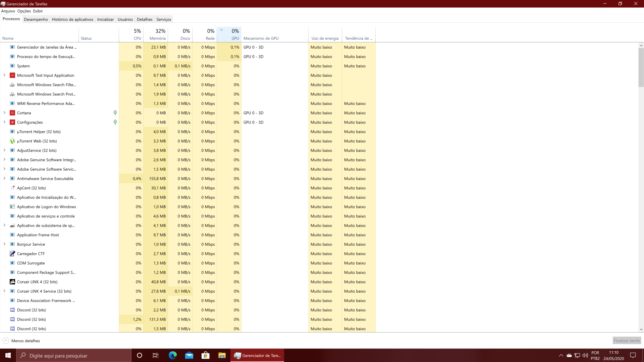This screenshot has height=362, width=644.
Task: Expand the Configurações process group
Action: (x=4, y=122)
